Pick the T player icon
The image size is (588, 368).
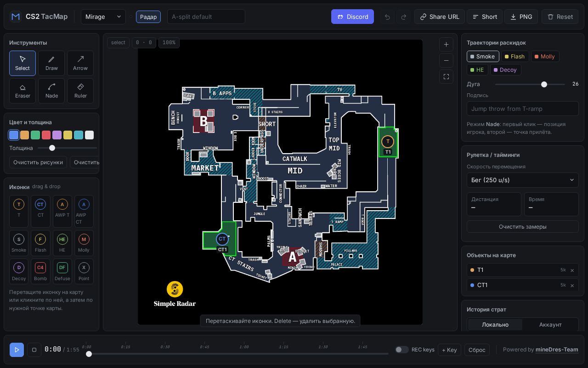[19, 211]
